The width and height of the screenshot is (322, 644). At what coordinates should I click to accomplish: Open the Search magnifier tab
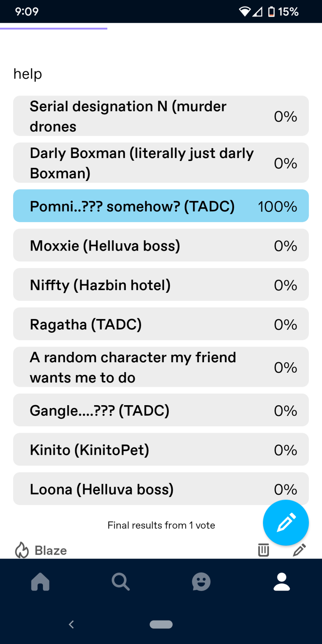[121, 582]
